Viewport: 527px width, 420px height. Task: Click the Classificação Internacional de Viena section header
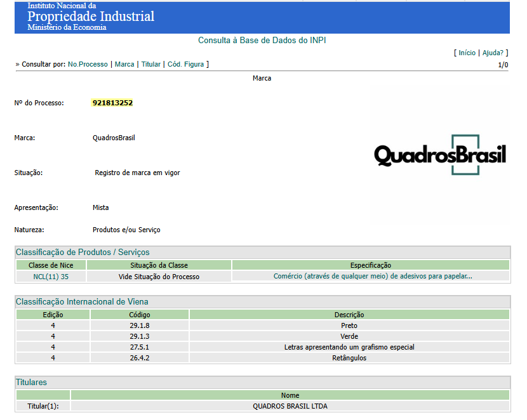click(82, 301)
